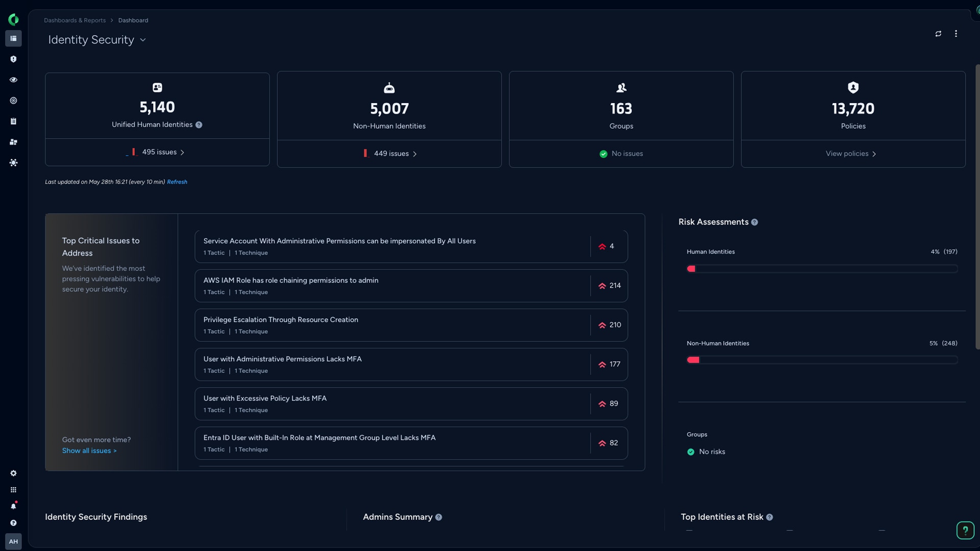Open notifications bell in sidebar
The image size is (980, 551).
[x=13, y=506]
